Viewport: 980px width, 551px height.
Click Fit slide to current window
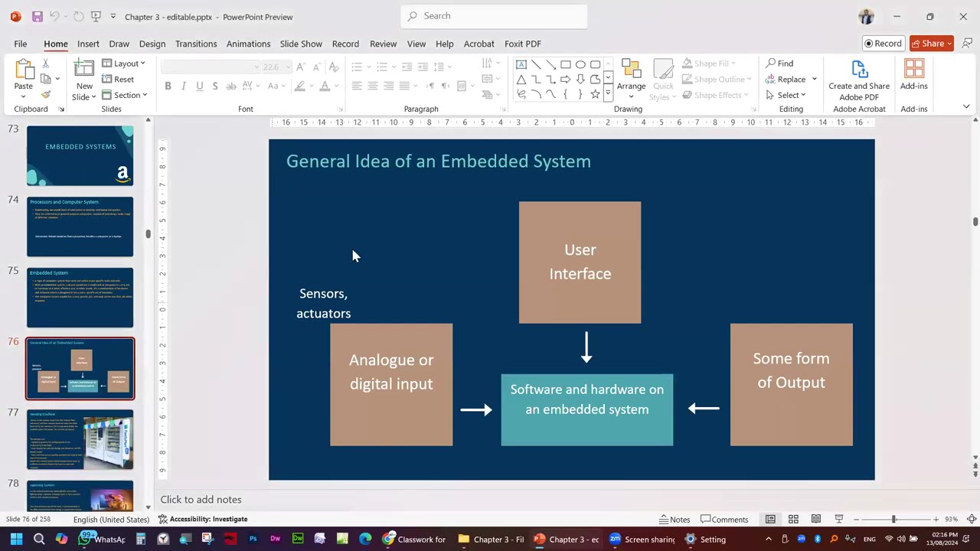tap(972, 519)
